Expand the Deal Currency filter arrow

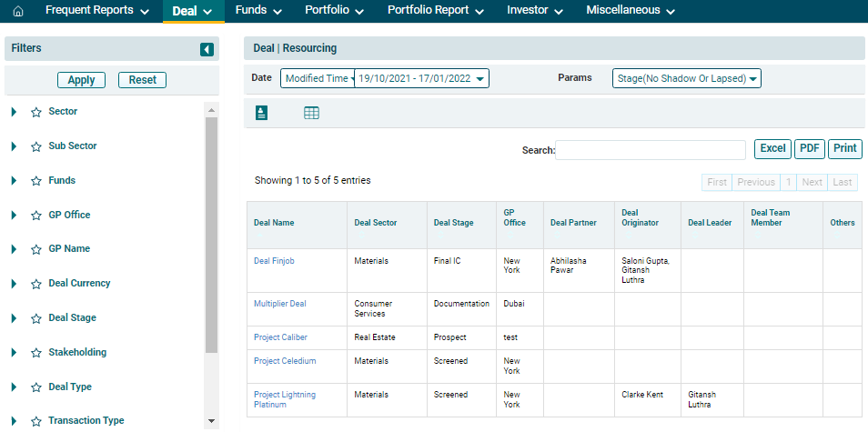pyautogui.click(x=14, y=284)
